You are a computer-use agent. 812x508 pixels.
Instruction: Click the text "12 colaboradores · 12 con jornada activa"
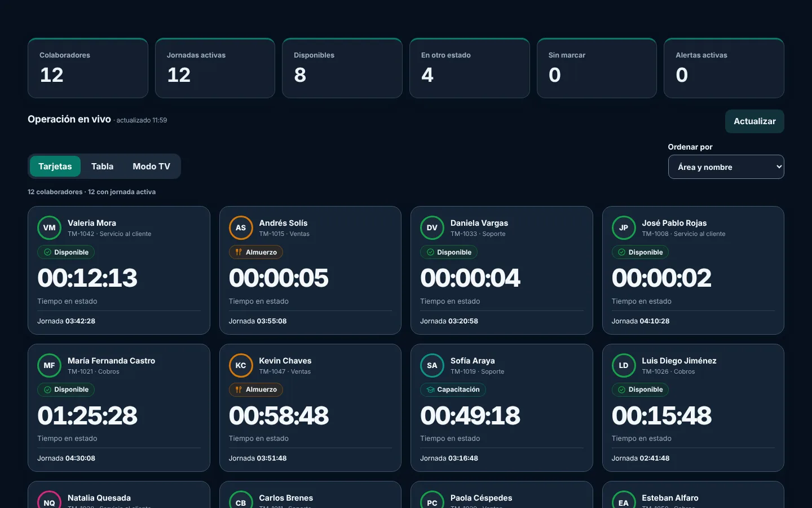click(x=92, y=192)
